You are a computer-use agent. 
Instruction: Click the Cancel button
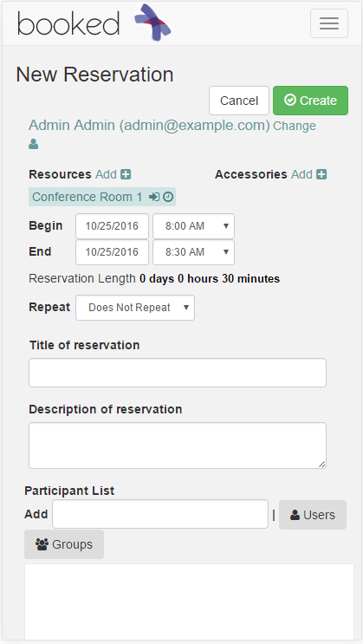(x=239, y=101)
